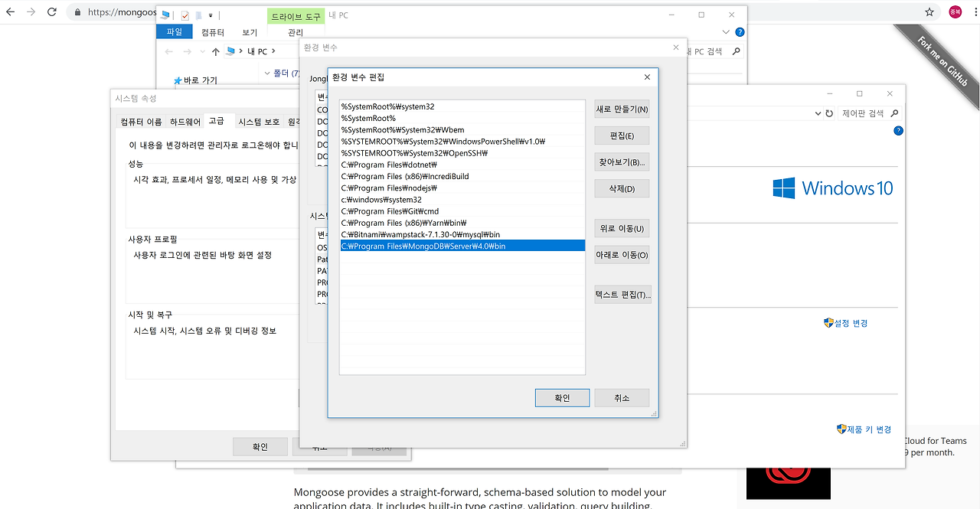Collapse the 폴더 (7) group
This screenshot has width=980, height=509.
point(266,73)
